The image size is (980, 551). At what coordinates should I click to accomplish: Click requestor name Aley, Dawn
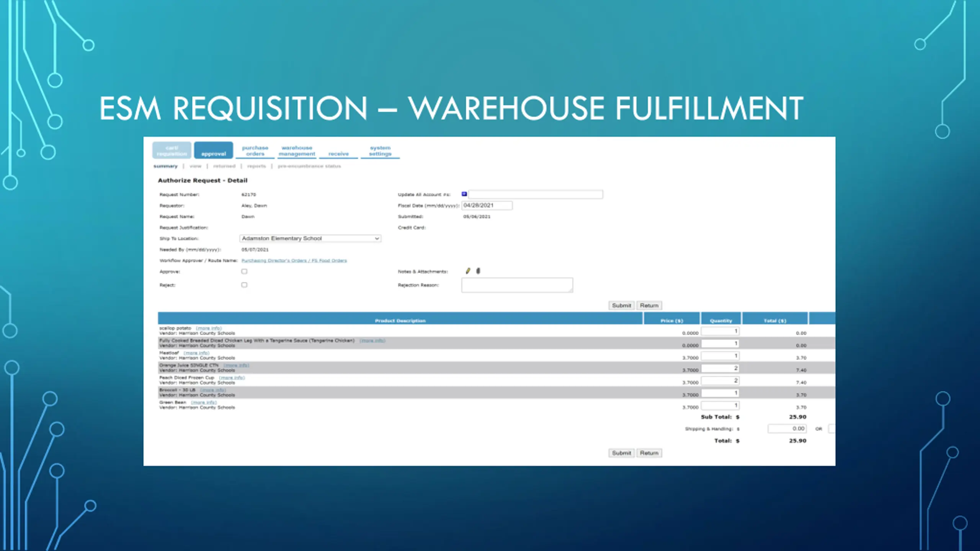[254, 205]
